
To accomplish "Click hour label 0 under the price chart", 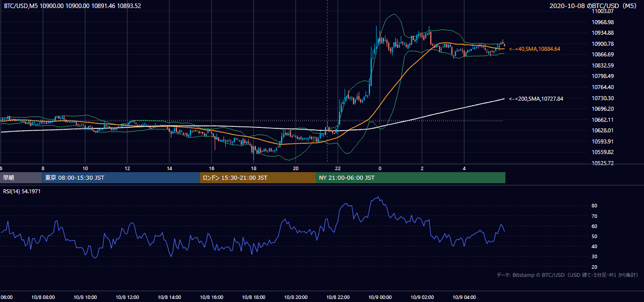I will 380,168.
